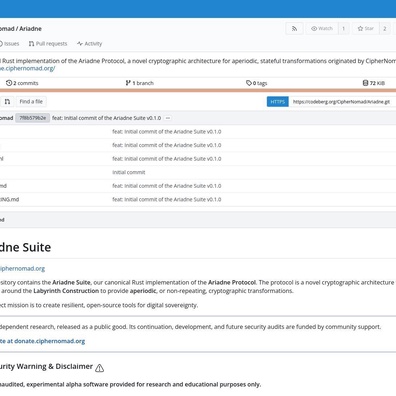Screen dimensions: 396x396
Task: Click the warning triangle icon in Disclaimer heading
Action: [x=99, y=368]
